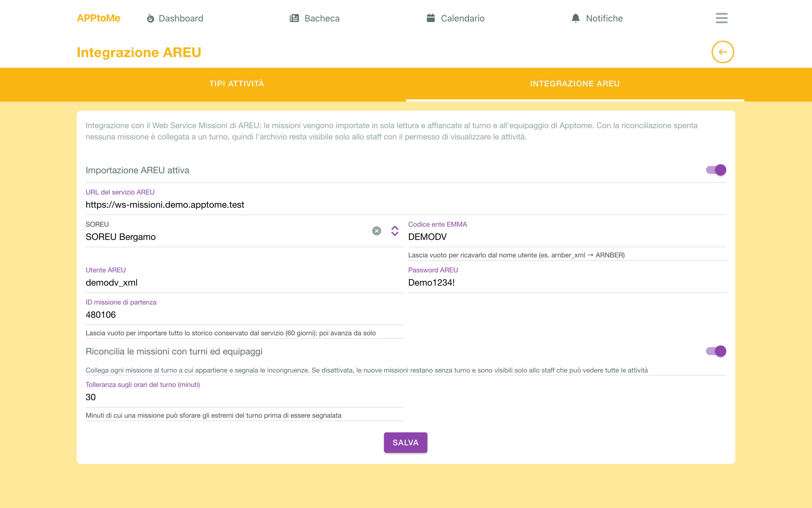Screen dimensions: 812x508
Task: Open Notifiche from the top navigation
Action: pos(597,18)
